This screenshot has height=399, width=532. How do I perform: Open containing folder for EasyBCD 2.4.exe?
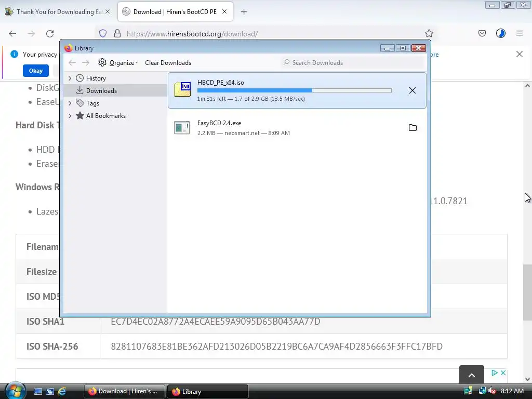point(413,128)
